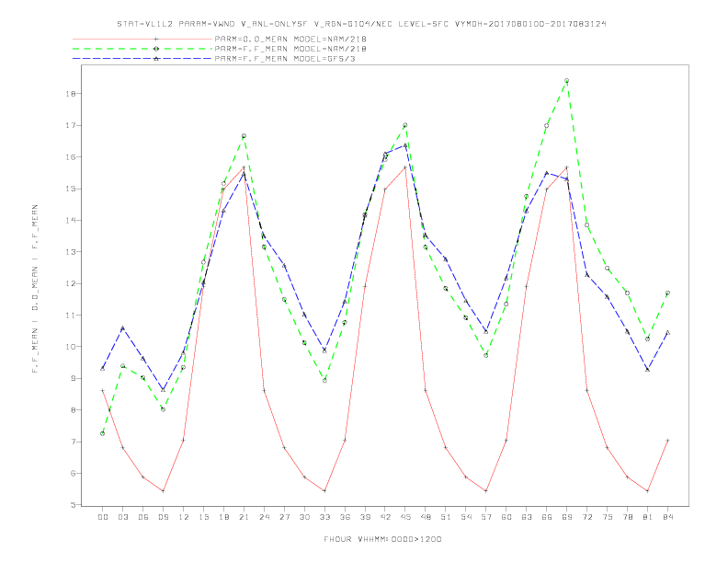This screenshot has height=563, width=728.
Task: Click y-axis tick label 18
Action: pos(71,93)
